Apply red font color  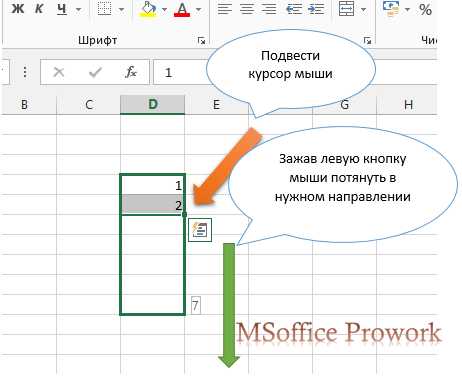(x=182, y=9)
